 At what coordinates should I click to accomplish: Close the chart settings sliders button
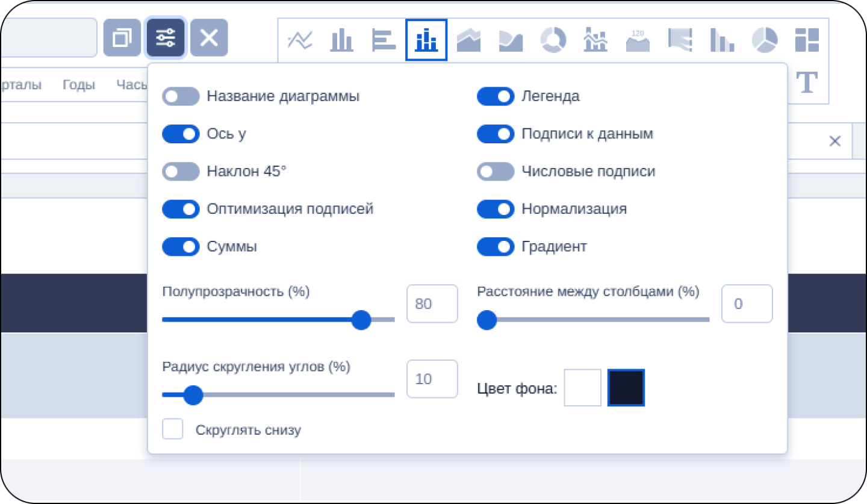(x=166, y=38)
